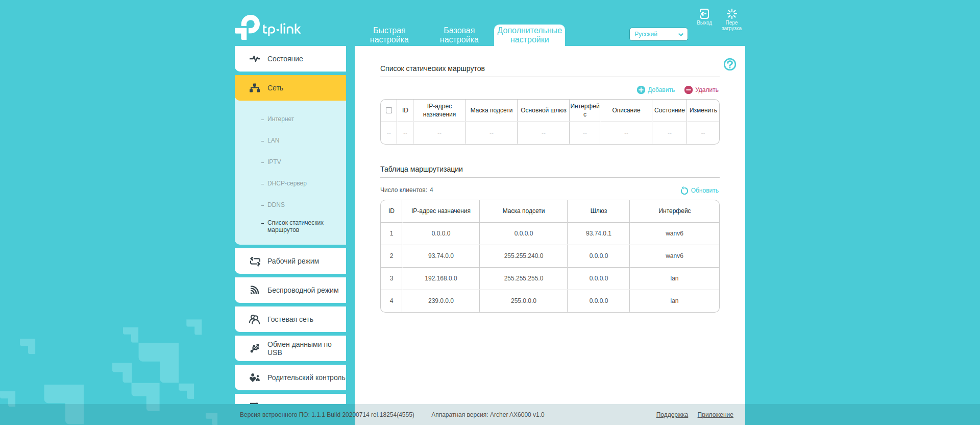
Task: Click the reboot (Перезагрузка) icon
Action: point(731,14)
